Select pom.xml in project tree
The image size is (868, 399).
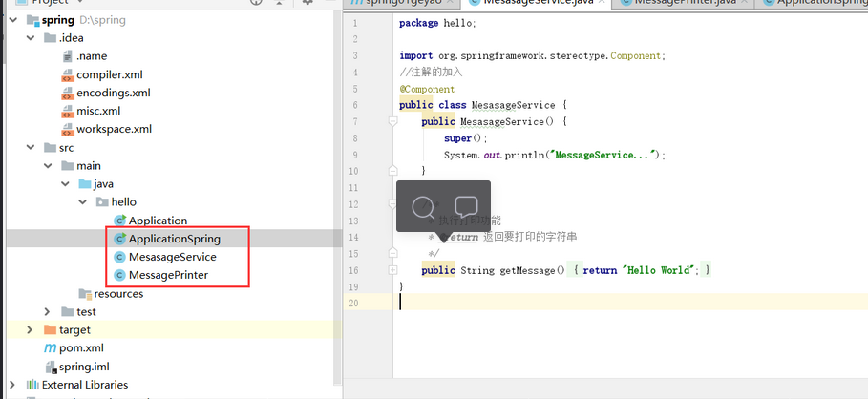pos(81,348)
